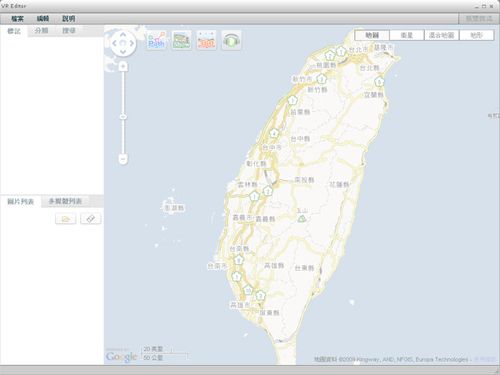Select the 多媒體列表 tab
This screenshot has height=375, width=500.
click(x=65, y=201)
